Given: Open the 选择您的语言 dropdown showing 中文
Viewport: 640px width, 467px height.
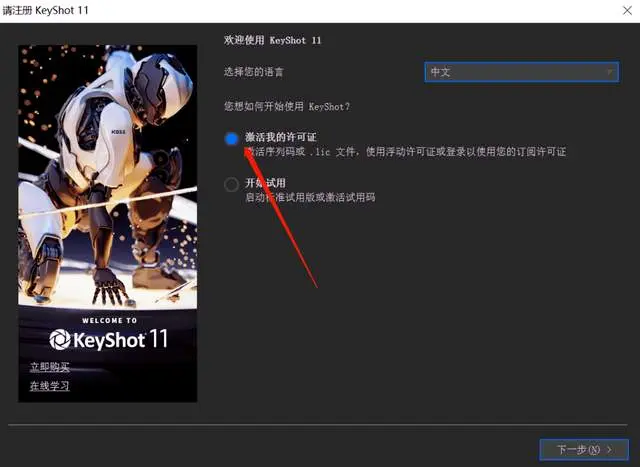Looking at the screenshot, I should (522, 72).
